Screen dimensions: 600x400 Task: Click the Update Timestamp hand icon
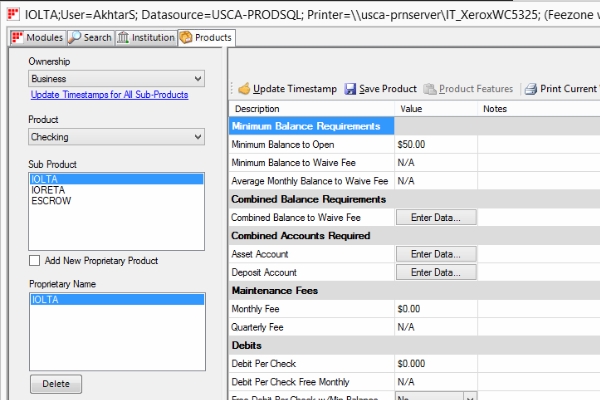[x=244, y=89]
